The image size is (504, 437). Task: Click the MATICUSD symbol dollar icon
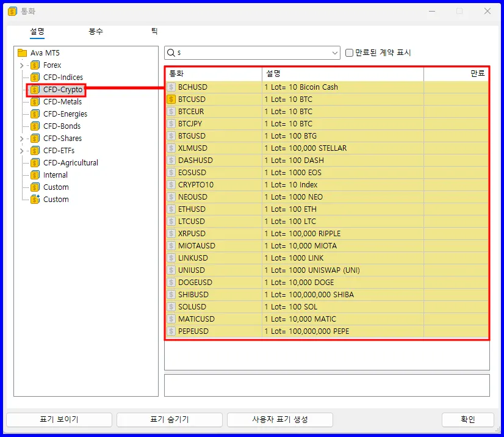coord(171,319)
